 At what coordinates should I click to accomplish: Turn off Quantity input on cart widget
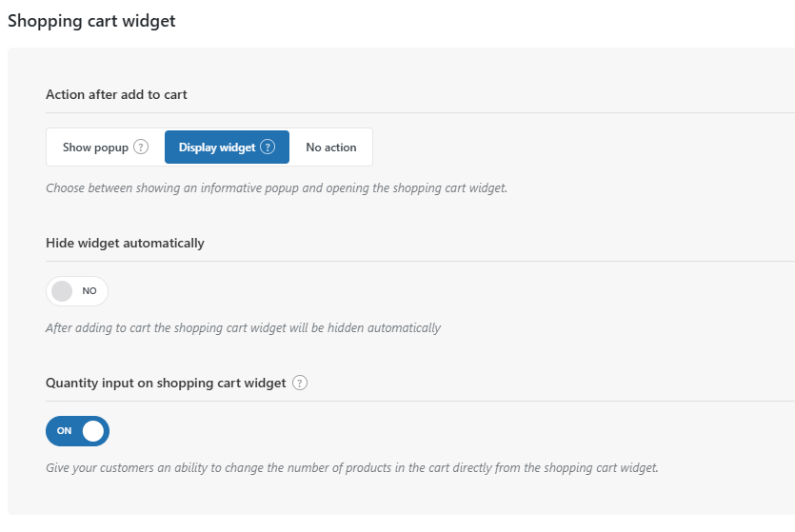(x=77, y=431)
